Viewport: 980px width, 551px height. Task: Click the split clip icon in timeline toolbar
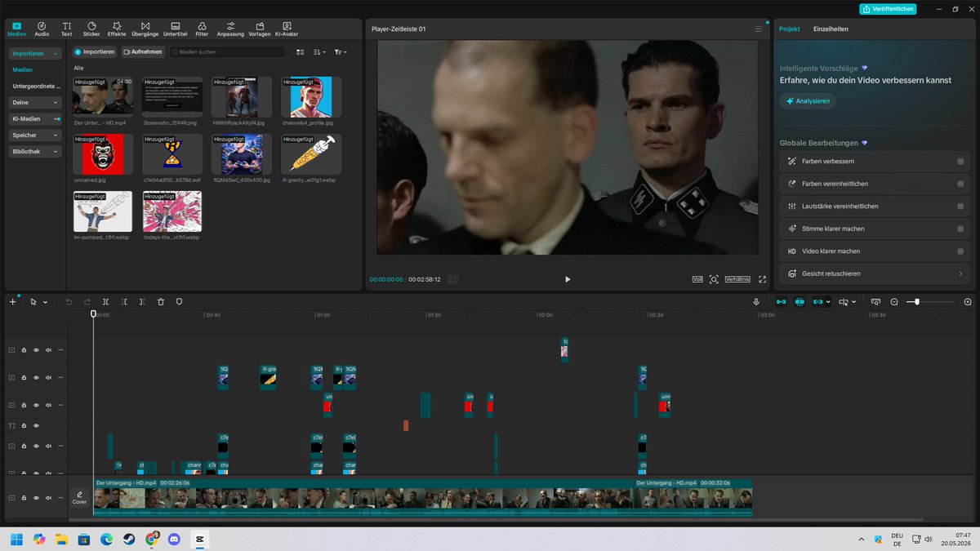105,302
